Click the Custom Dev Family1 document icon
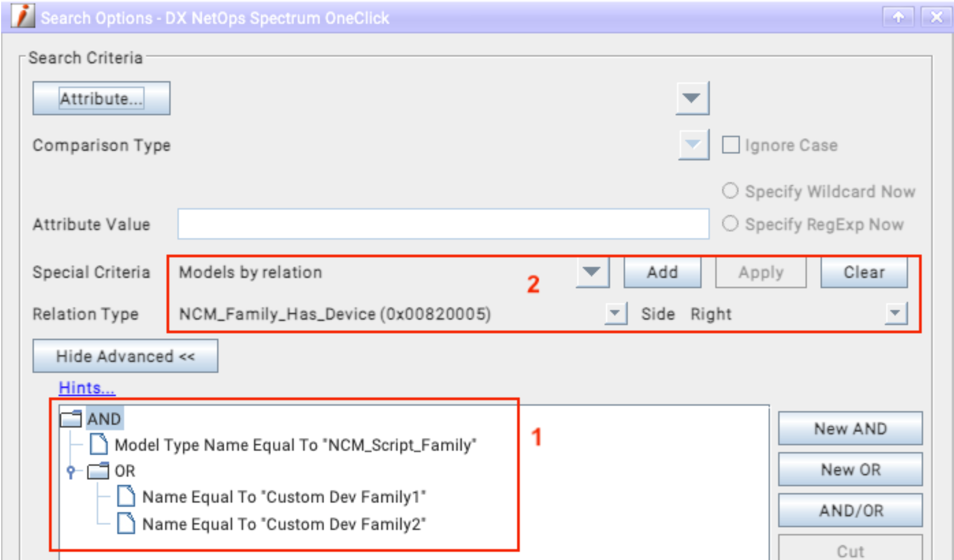954x560 pixels. coord(126,496)
